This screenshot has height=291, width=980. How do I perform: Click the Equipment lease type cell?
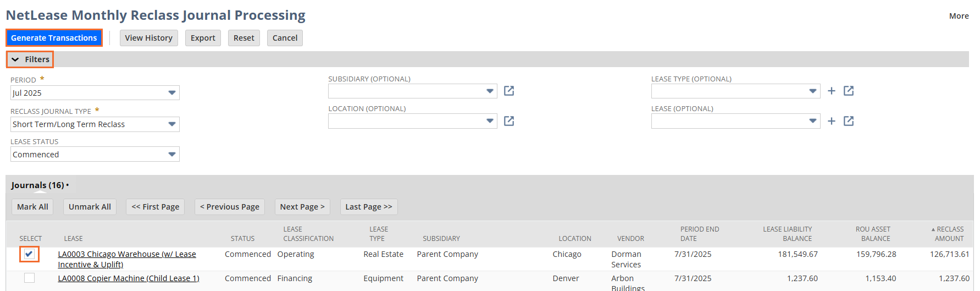tap(383, 278)
